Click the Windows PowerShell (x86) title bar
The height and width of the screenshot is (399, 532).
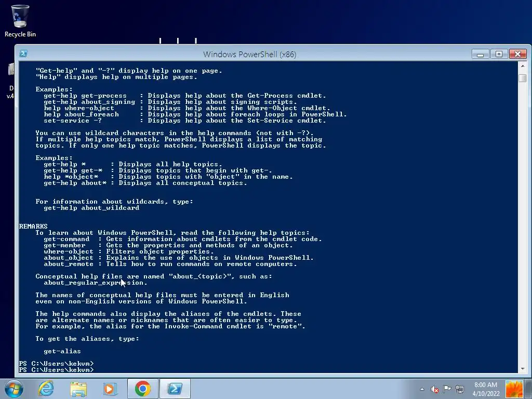249,54
